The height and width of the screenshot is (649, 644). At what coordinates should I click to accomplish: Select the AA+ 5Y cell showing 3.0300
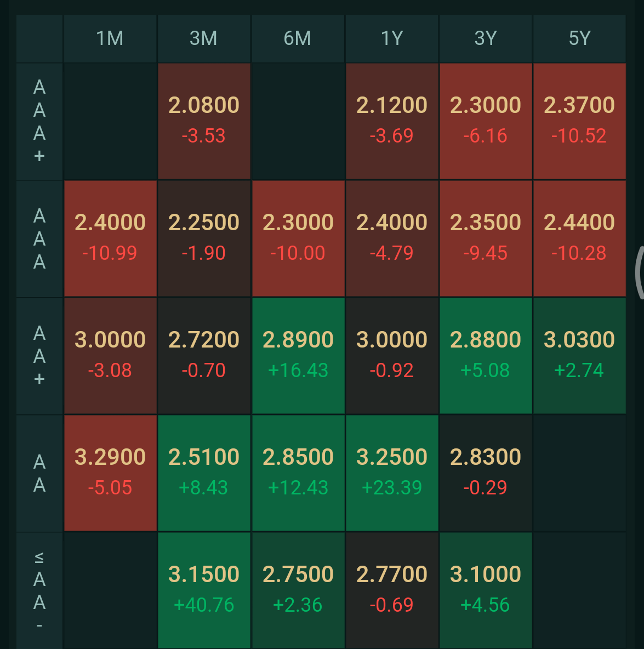point(579,356)
